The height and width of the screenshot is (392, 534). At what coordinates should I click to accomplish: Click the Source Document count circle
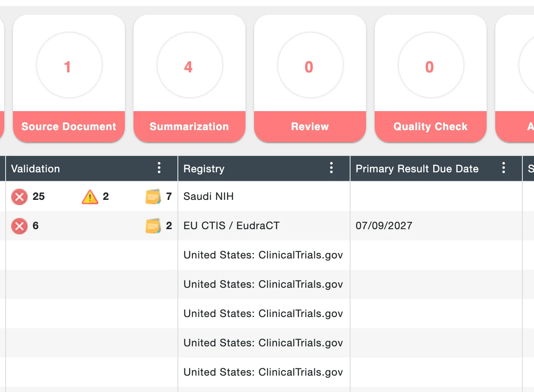69,65
